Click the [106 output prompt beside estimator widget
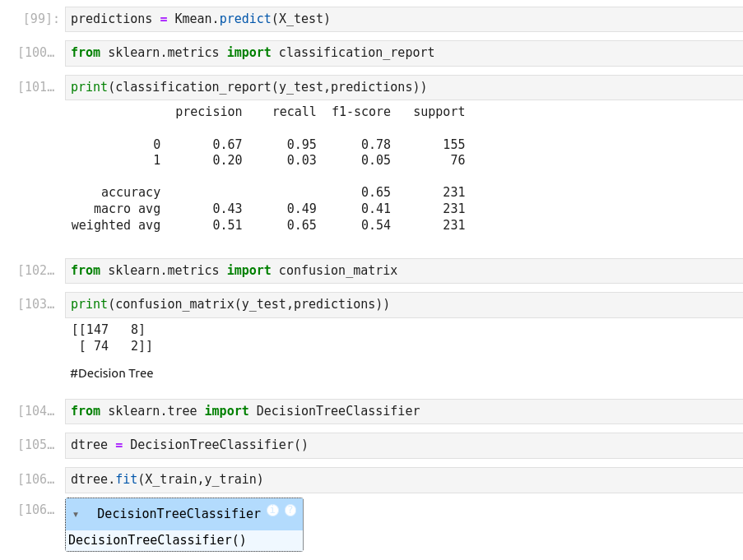743x560 pixels. point(37,510)
